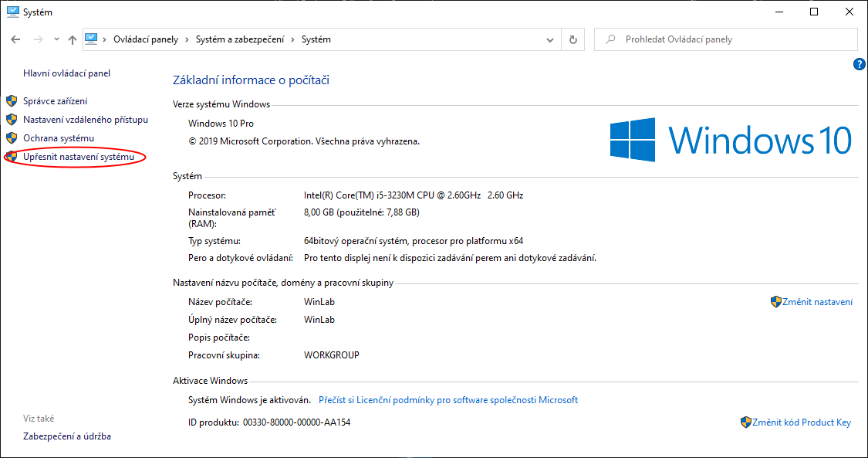This screenshot has width=868, height=458.
Task: Click the shield icon beside Ochrana systému
Action: point(12,138)
